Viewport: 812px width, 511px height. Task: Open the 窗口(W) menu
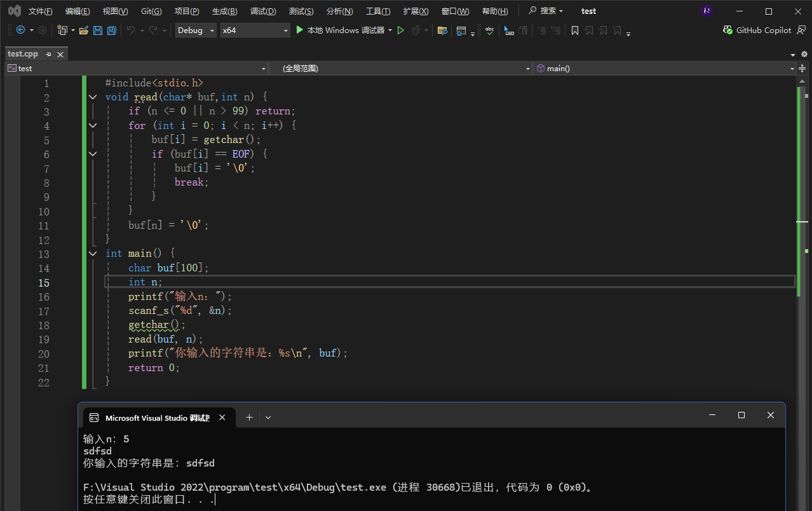coord(455,11)
